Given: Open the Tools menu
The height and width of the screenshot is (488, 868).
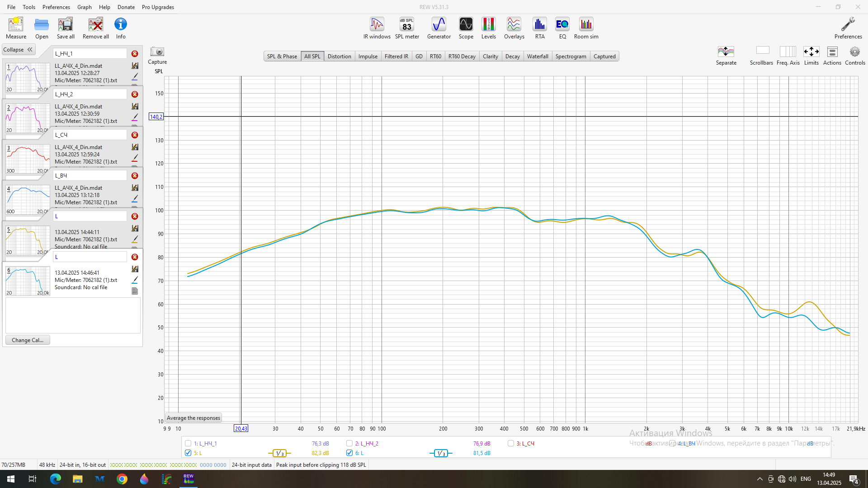Looking at the screenshot, I should [29, 7].
